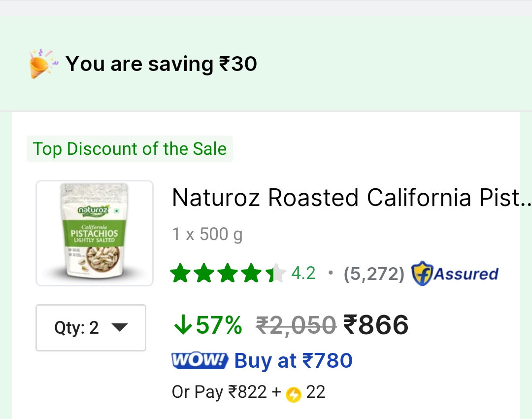The image size is (532, 419).
Task: Click the green star rating icons
Action: 228,274
